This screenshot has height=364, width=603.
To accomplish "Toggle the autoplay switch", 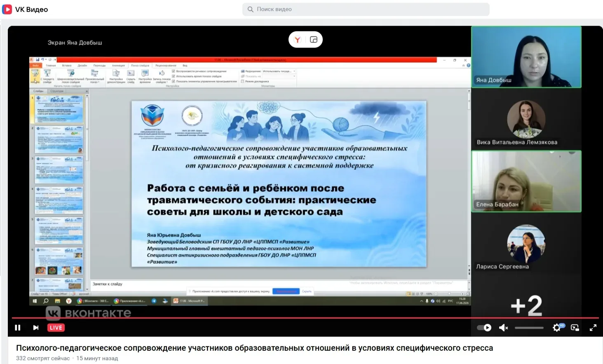I will [484, 328].
